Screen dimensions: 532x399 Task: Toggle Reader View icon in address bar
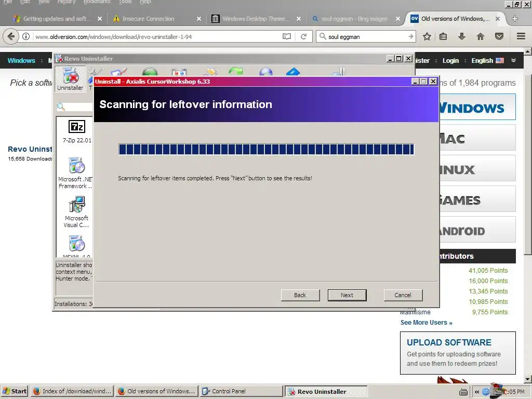click(x=287, y=37)
